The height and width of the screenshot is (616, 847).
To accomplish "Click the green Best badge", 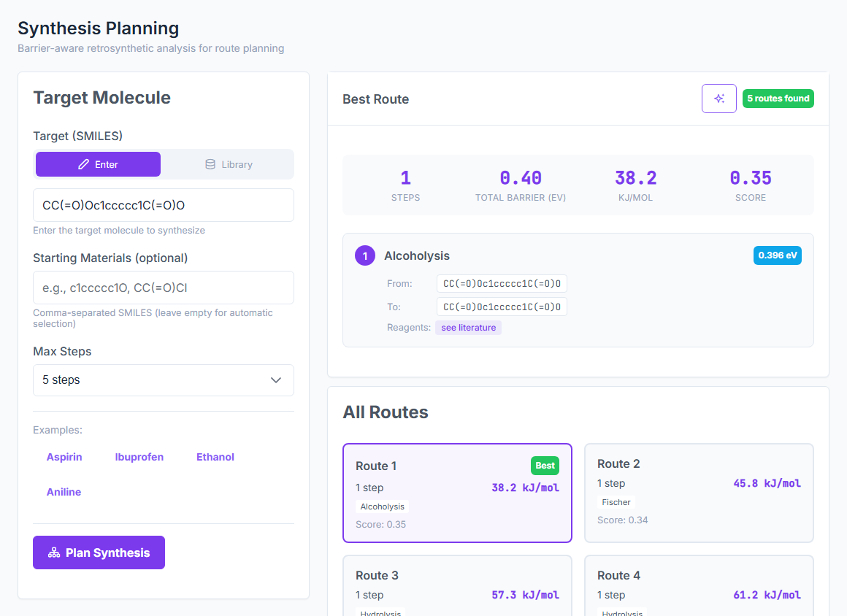I will click(x=545, y=466).
